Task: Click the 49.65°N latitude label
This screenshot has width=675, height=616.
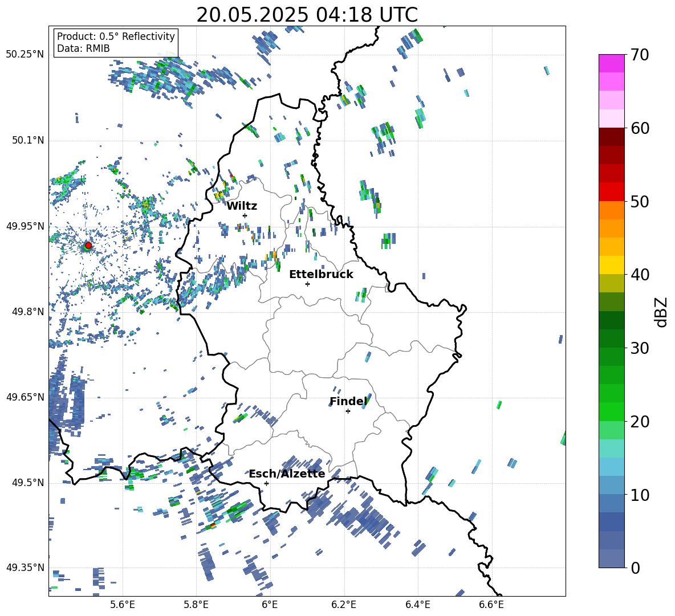Action: click(x=25, y=397)
